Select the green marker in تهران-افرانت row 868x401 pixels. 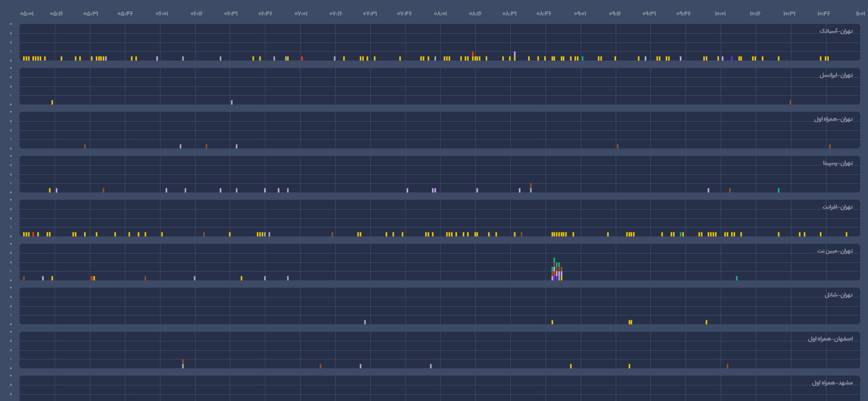681,234
